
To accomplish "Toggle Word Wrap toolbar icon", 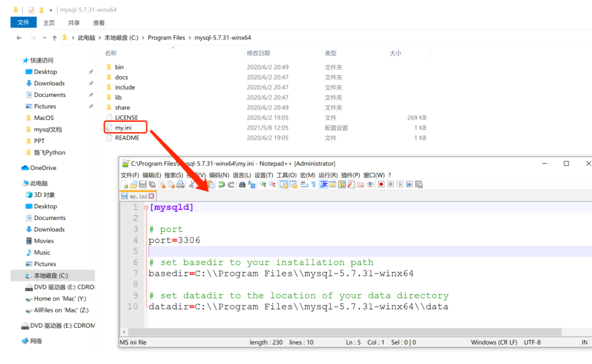I will click(304, 185).
